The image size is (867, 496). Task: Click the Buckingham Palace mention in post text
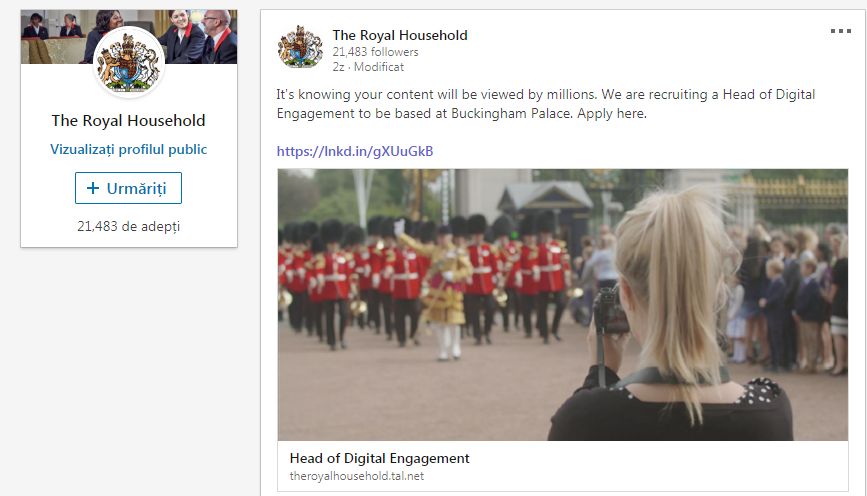511,113
